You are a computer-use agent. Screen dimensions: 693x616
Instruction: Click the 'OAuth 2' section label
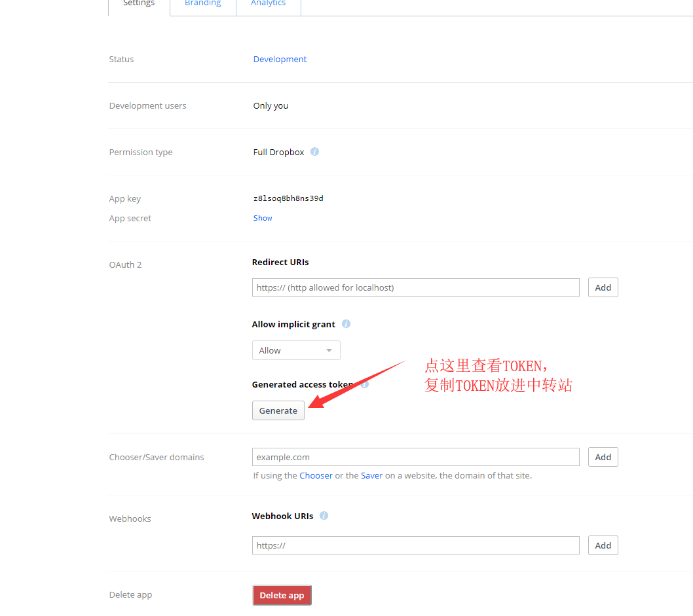(125, 265)
